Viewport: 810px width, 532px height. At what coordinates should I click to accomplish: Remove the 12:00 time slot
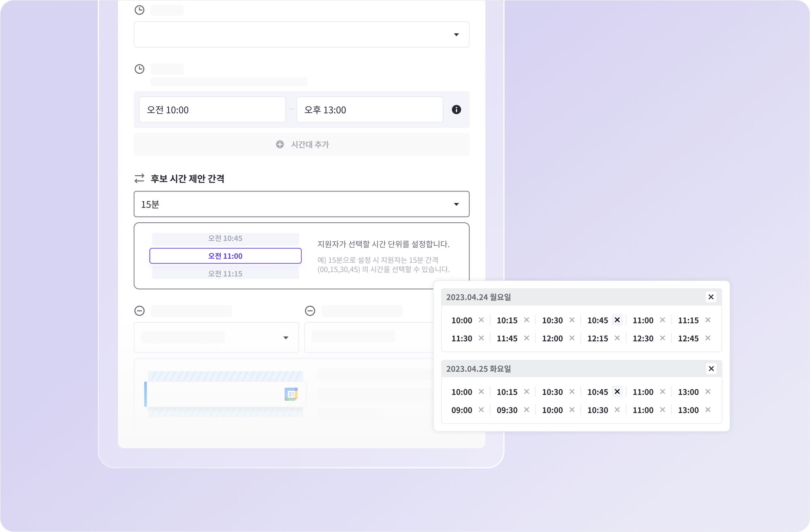coord(571,338)
